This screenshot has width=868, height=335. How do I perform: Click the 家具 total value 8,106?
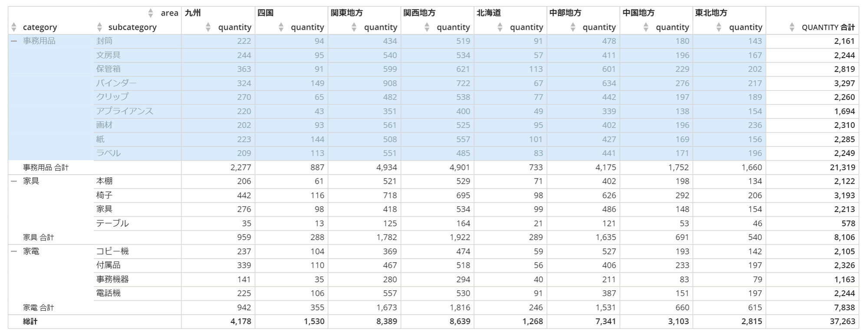(844, 237)
